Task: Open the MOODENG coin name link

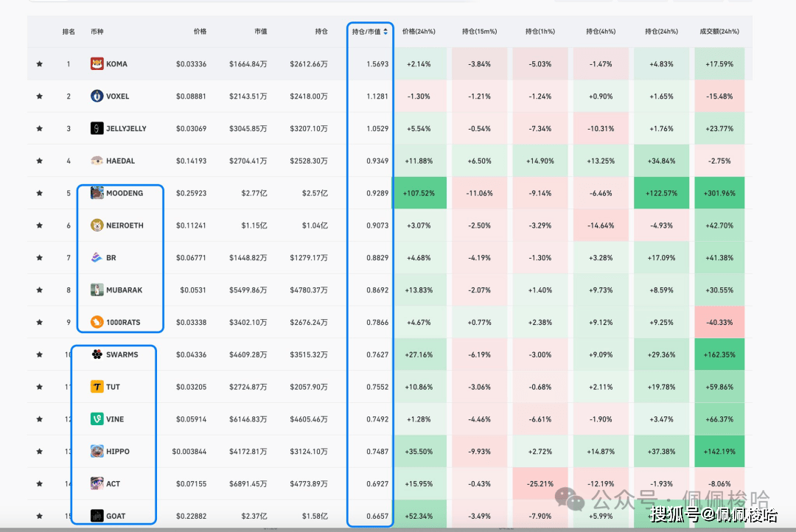Action: tap(125, 193)
